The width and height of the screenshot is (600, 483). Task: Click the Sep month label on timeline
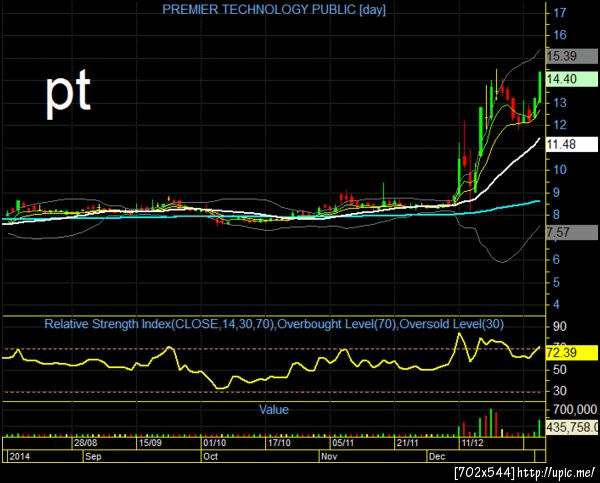93,457
